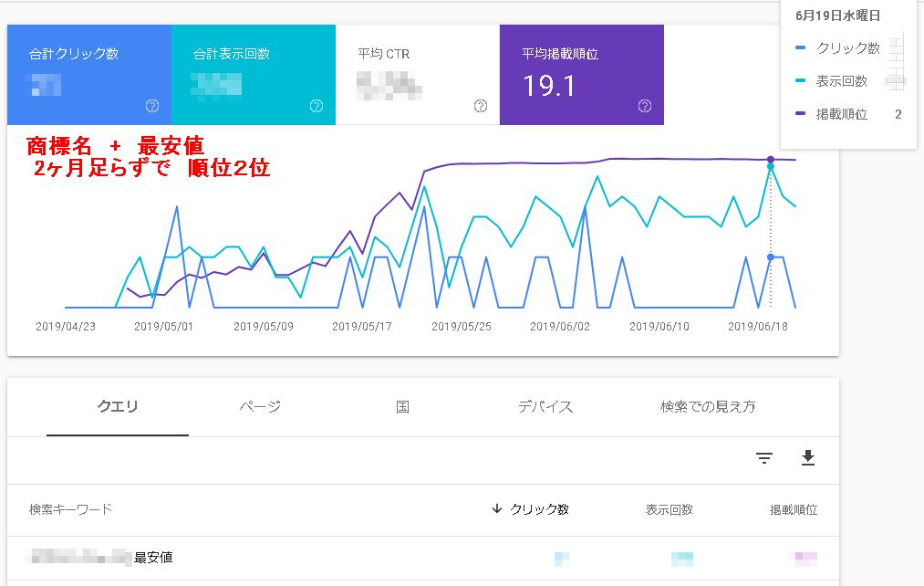The image size is (924, 586).
Task: Toggle the 合計表示回数 metric card
Action: (x=254, y=75)
